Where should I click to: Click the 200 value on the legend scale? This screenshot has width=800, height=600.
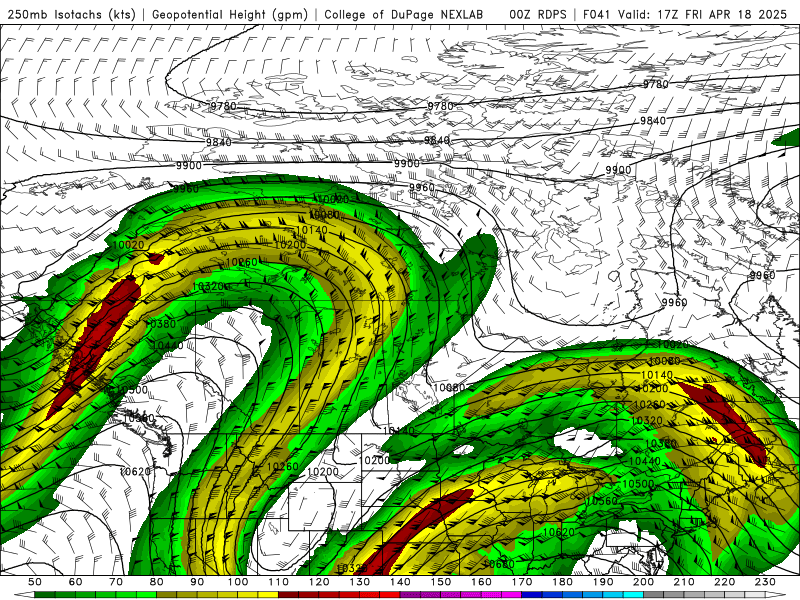(643, 582)
